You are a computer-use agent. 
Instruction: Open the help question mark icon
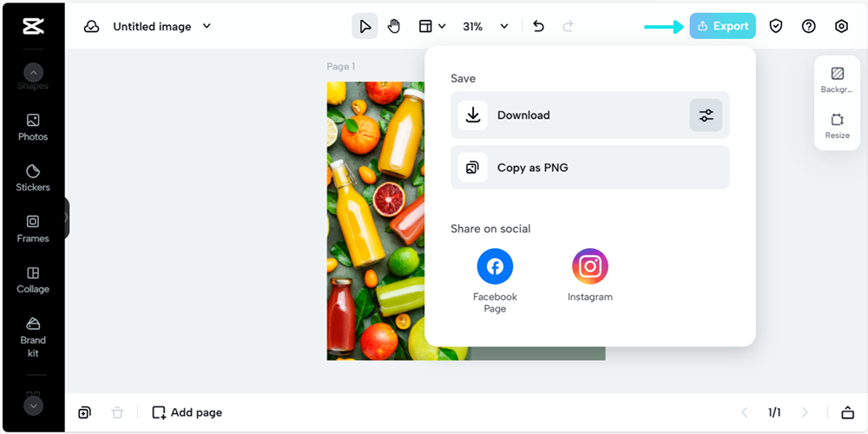[809, 26]
